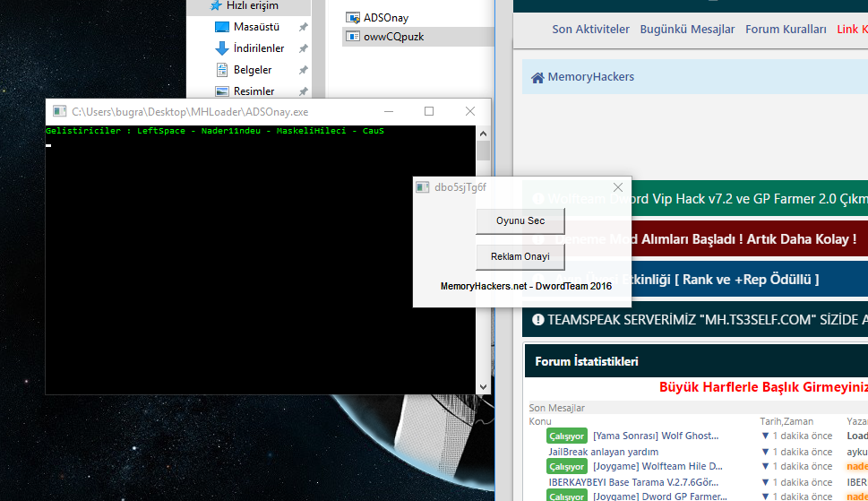Image resolution: width=868 pixels, height=501 pixels.
Task: Open Bugünkü Mesajlar forum link
Action: (x=688, y=30)
